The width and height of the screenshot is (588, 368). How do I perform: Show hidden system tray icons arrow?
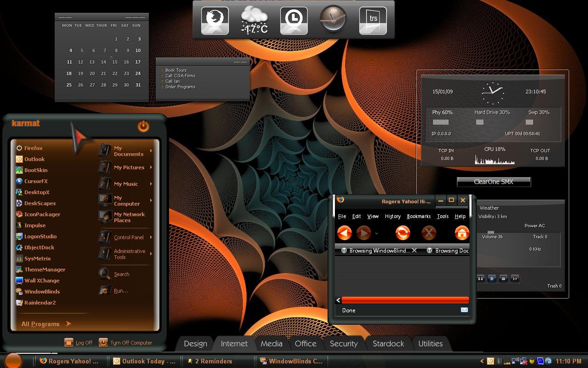[482, 361]
